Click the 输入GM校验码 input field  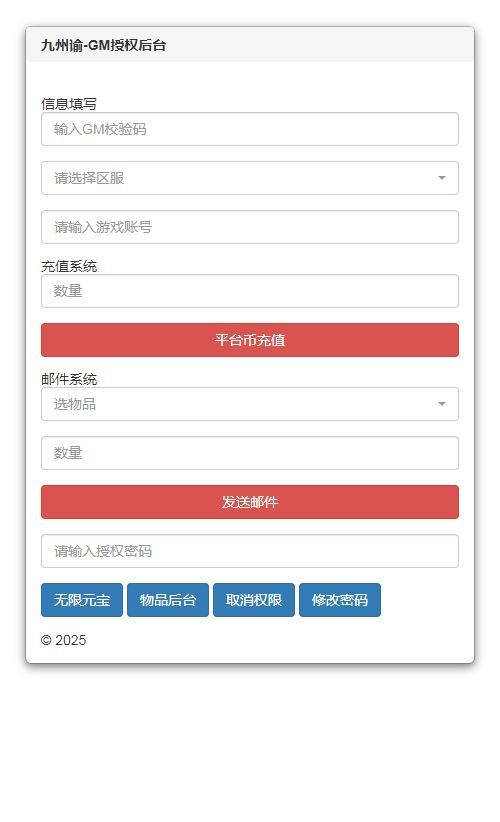(249, 129)
